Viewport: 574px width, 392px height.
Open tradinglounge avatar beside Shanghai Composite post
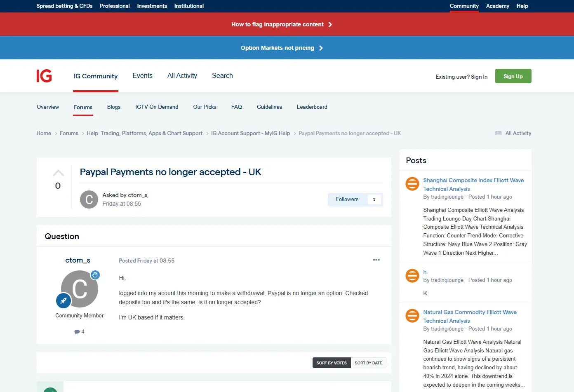pos(412,184)
